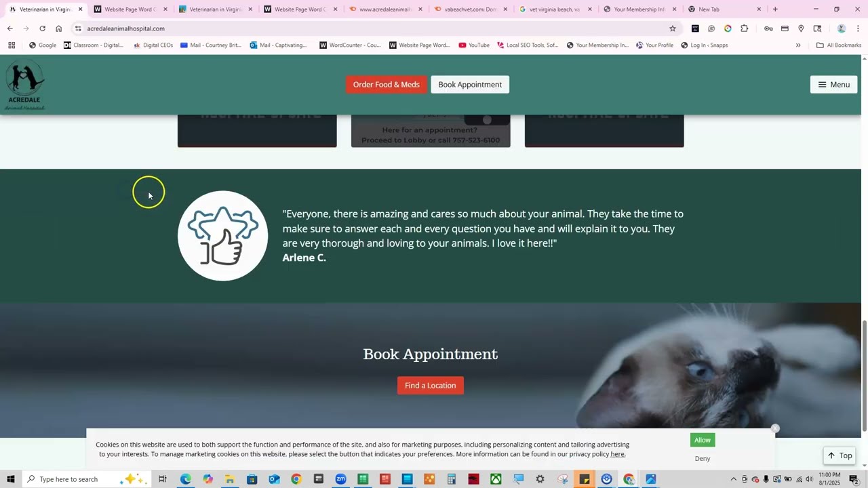This screenshot has width=868, height=488.
Task: Open the Digital CEOs bookmark
Action: pyautogui.click(x=153, y=45)
